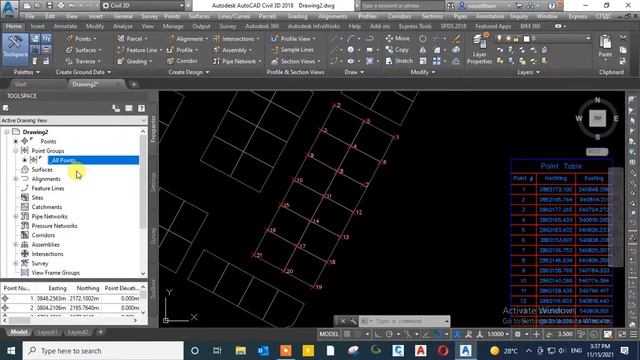The image size is (640, 360).
Task: Open the Pipe Network tool
Action: 237,61
